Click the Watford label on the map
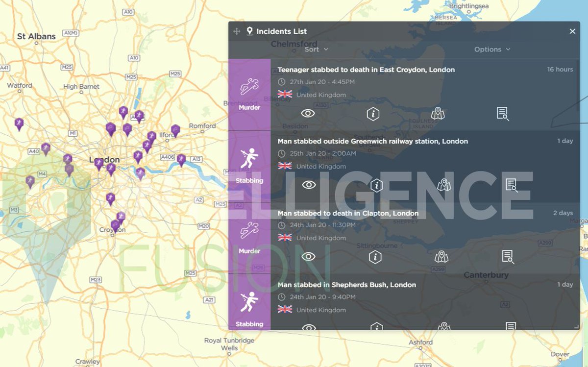Screen dimensions: 588x367 pyautogui.click(x=20, y=85)
